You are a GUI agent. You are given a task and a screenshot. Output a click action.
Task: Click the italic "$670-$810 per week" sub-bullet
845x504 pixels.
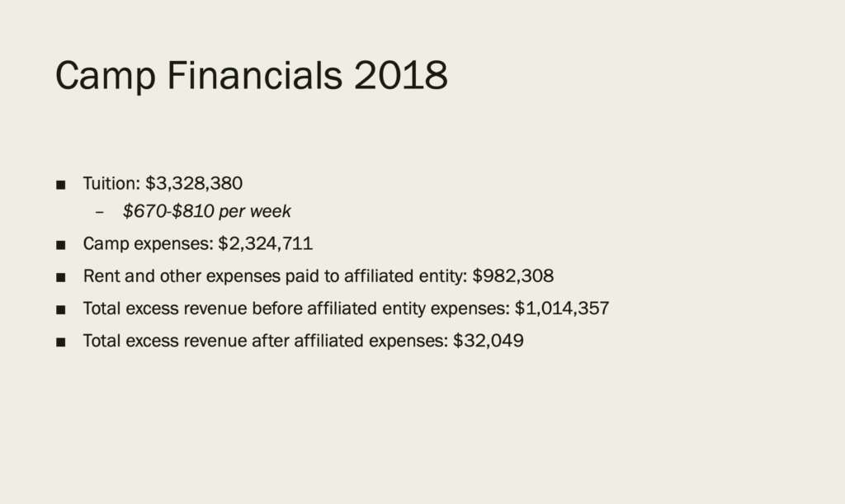(x=206, y=211)
